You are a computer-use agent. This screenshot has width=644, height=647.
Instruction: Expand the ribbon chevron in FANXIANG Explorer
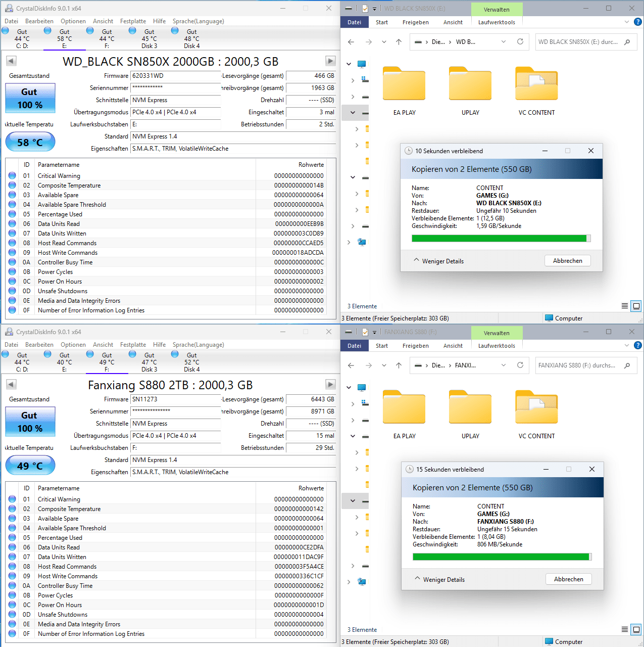(627, 345)
